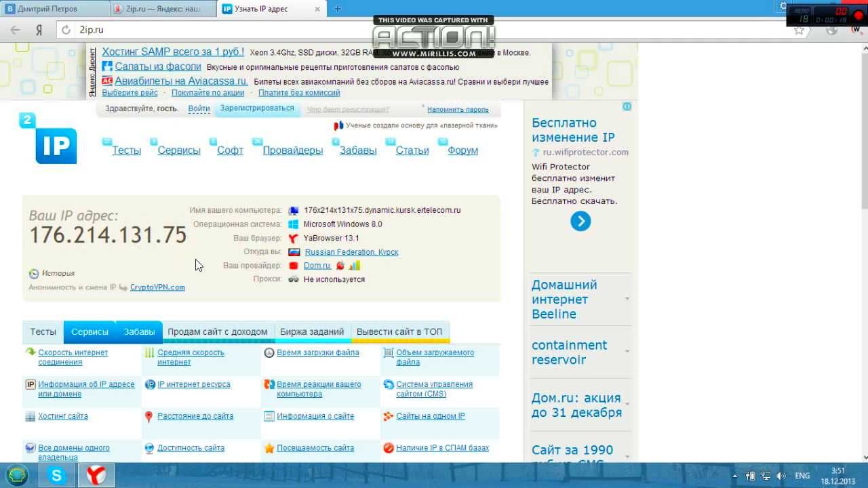The width and height of the screenshot is (868, 488).
Task: Click the star icon for Посещаемость сайта
Action: tap(269, 448)
